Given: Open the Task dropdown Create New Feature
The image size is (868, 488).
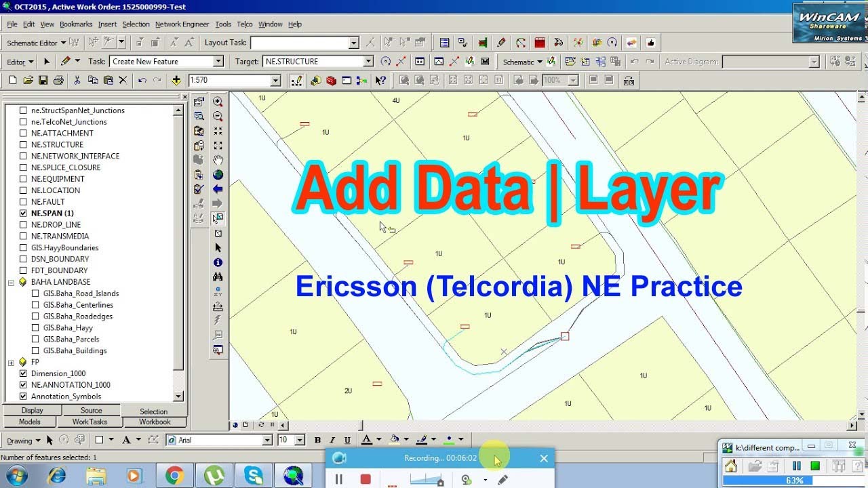Looking at the screenshot, I should pos(218,61).
